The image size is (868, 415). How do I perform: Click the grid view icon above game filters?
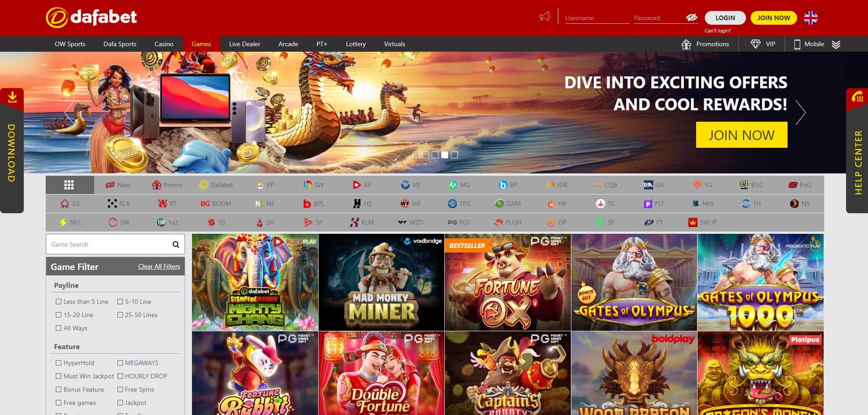coord(69,184)
